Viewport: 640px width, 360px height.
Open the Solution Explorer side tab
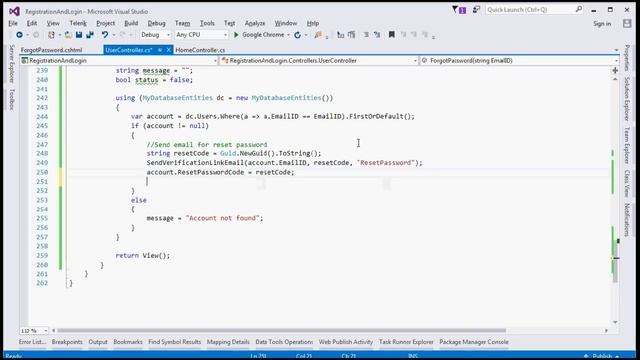(x=627, y=98)
